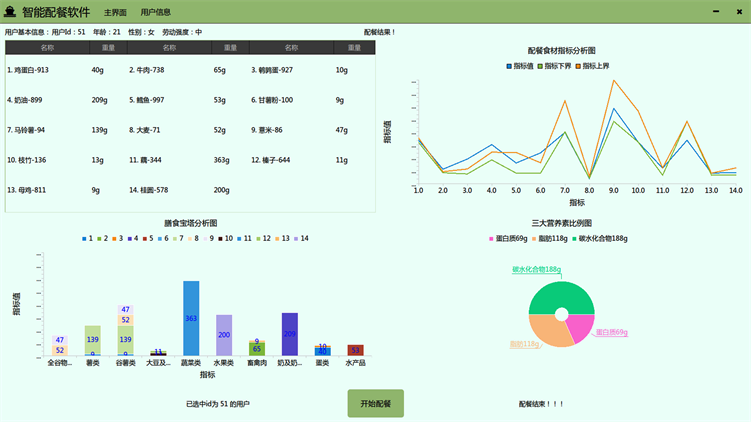The height and width of the screenshot is (422, 751).
Task: Minimize the application window
Action: [x=716, y=12]
